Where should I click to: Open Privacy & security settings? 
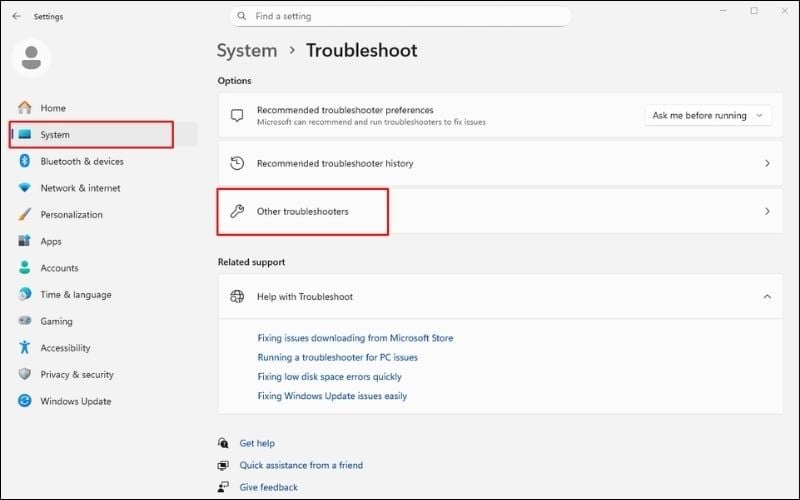[x=77, y=374]
